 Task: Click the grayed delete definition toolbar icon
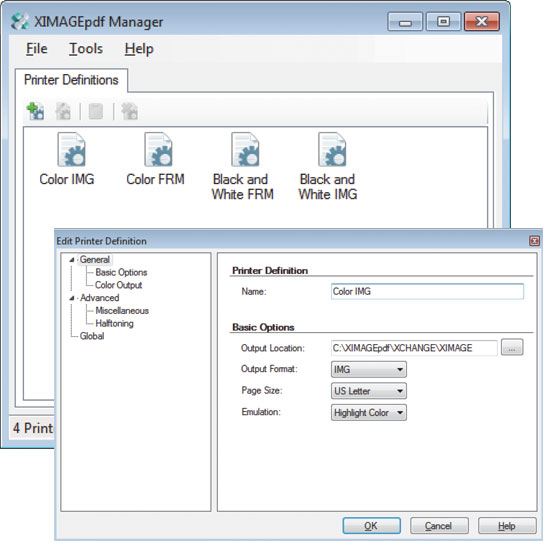point(96,111)
